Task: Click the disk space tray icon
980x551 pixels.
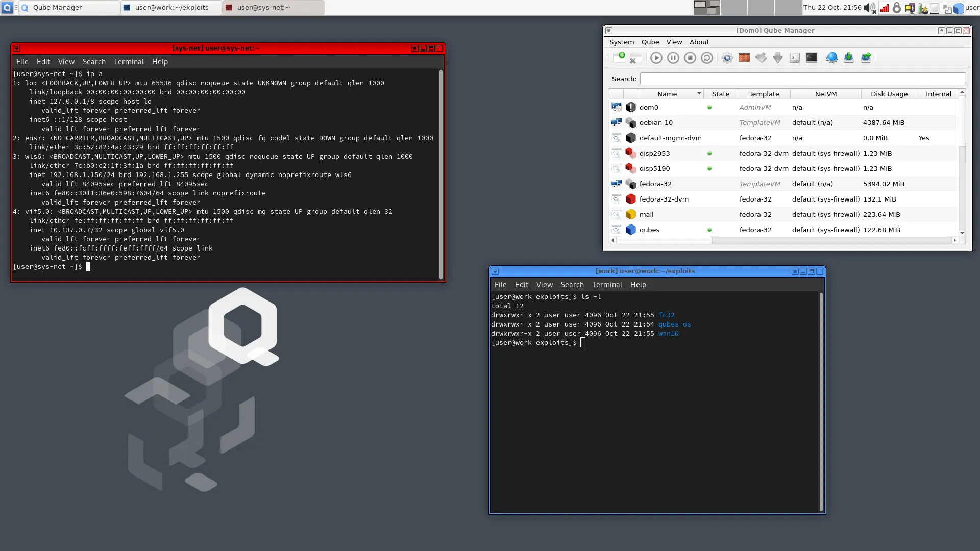Action: [935, 8]
